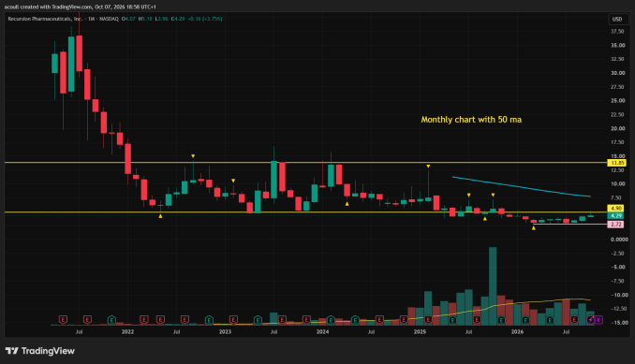
Task: Click the red earnings marker after the Jul 2024 label
Action: (x=379, y=320)
